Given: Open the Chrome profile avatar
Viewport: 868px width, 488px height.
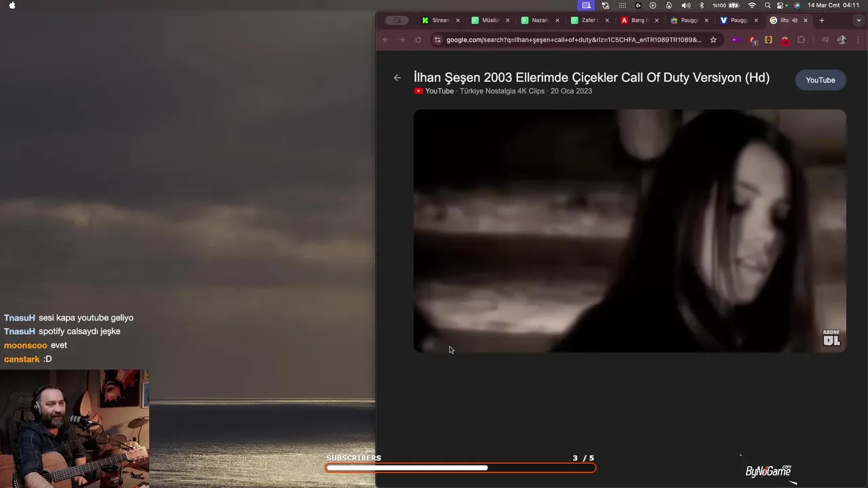Looking at the screenshot, I should [x=842, y=40].
